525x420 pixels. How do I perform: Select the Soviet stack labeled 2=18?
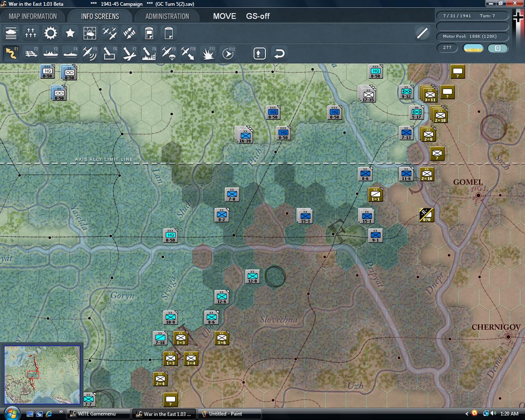point(439,115)
